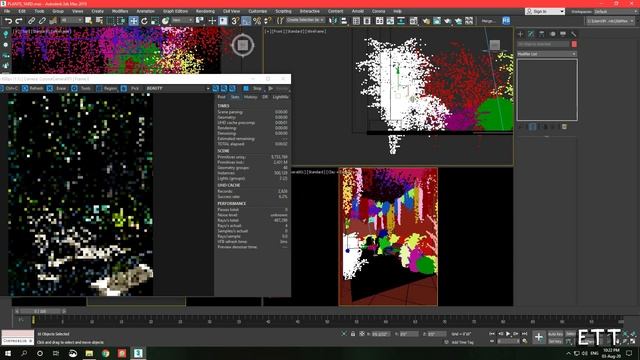Toggle Region in Corona frame buffer
This screenshot has height=360, width=640.
point(107,88)
